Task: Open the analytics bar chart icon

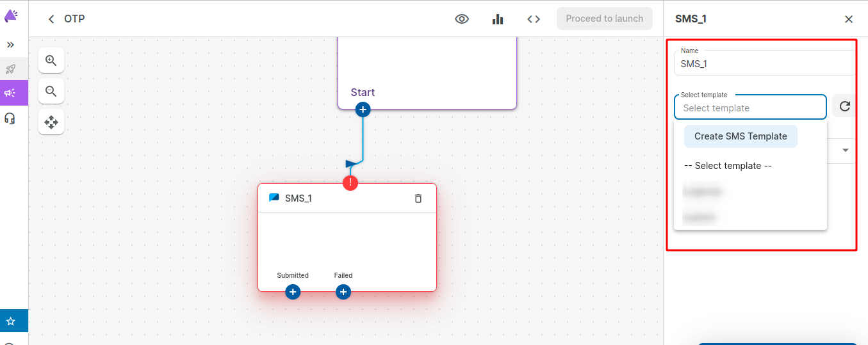Action: click(x=498, y=19)
